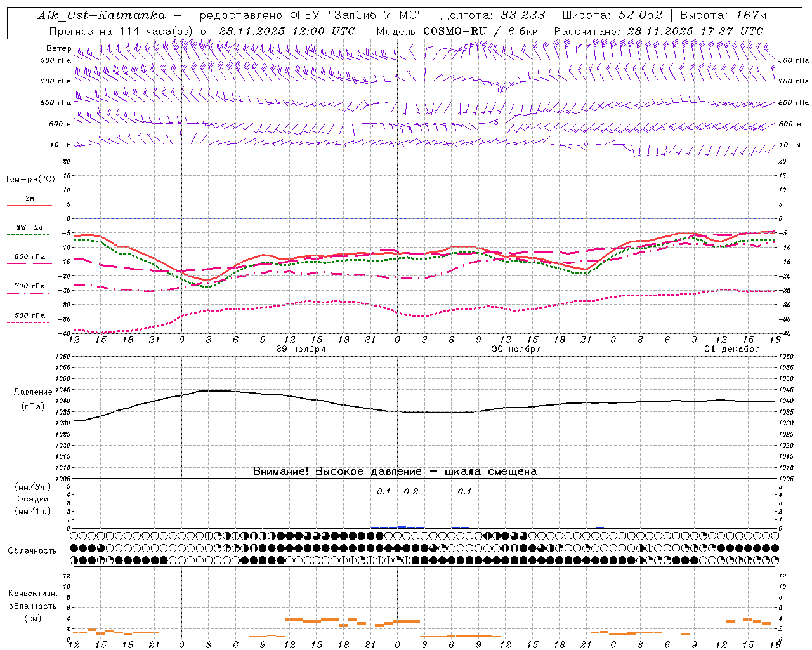Screen dimensions: 812x650
Task: Click the 'Тем-ра(°C)' temperature label
Action: pos(30,180)
